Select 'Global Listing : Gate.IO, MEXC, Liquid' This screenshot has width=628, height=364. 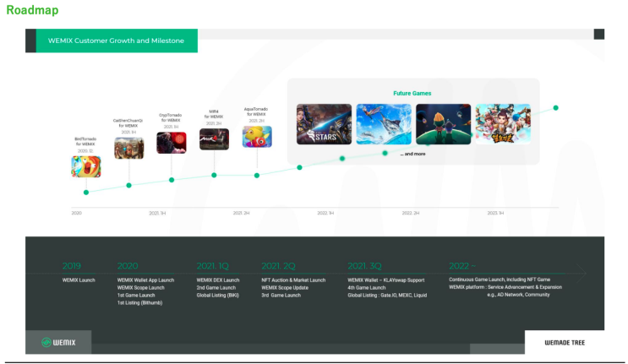(387, 296)
